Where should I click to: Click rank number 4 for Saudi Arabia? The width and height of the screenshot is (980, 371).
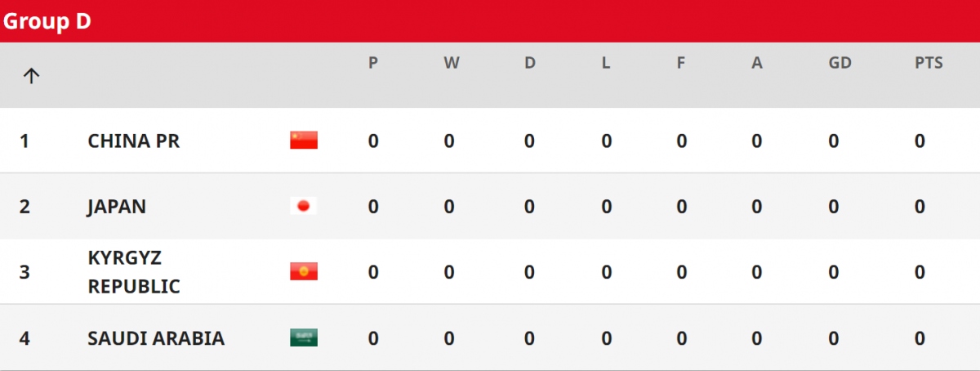24,337
